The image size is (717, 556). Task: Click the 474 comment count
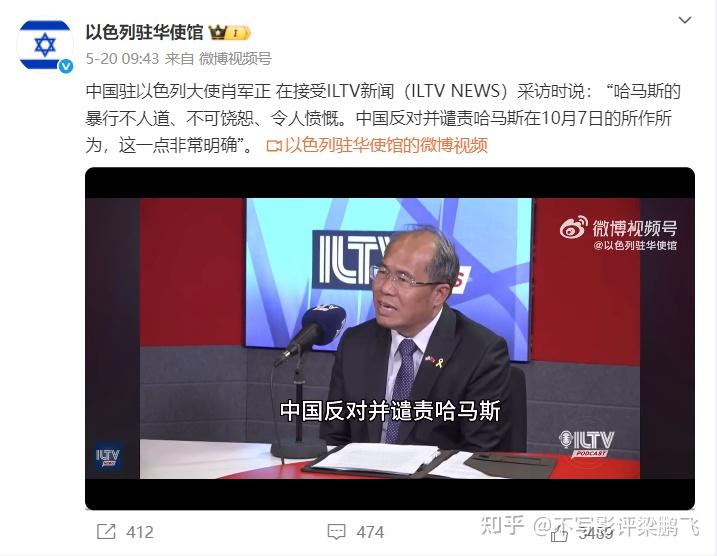coord(370,532)
